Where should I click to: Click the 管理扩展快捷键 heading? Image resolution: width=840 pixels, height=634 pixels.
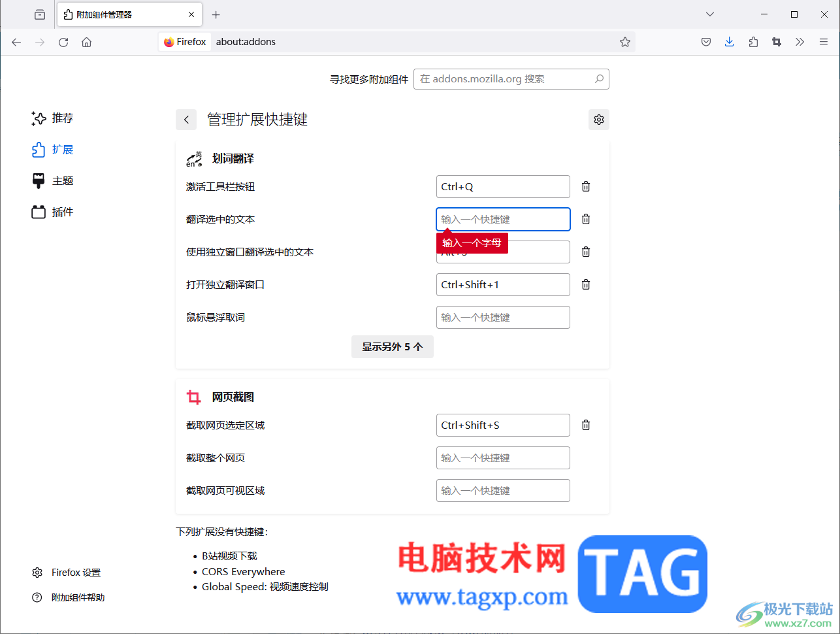tap(257, 120)
